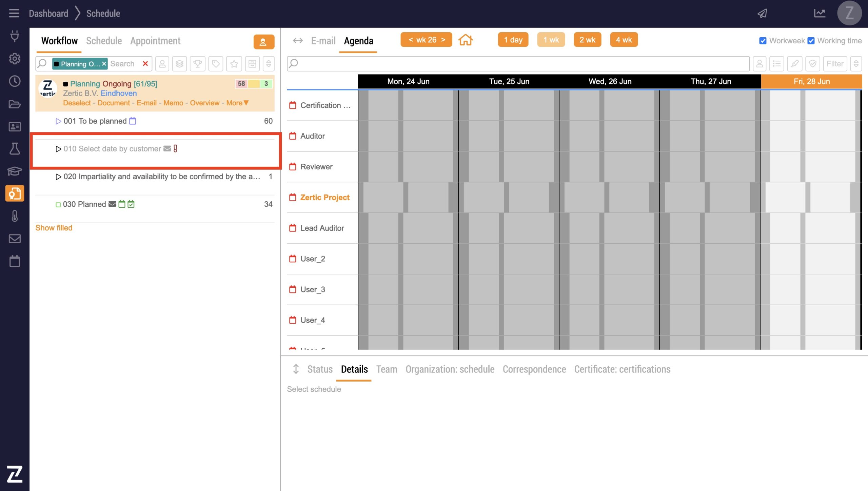The height and width of the screenshot is (491, 868).
Task: Click the home icon in the agenda toolbar
Action: click(466, 40)
